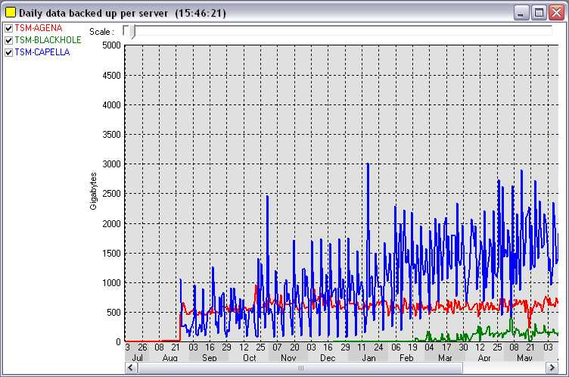Click the TSM-AGENA legend label
The width and height of the screenshot is (569, 377).
(38, 28)
